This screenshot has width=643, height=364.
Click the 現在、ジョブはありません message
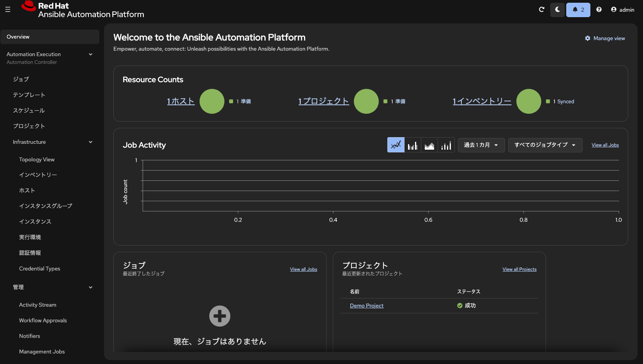(220, 341)
